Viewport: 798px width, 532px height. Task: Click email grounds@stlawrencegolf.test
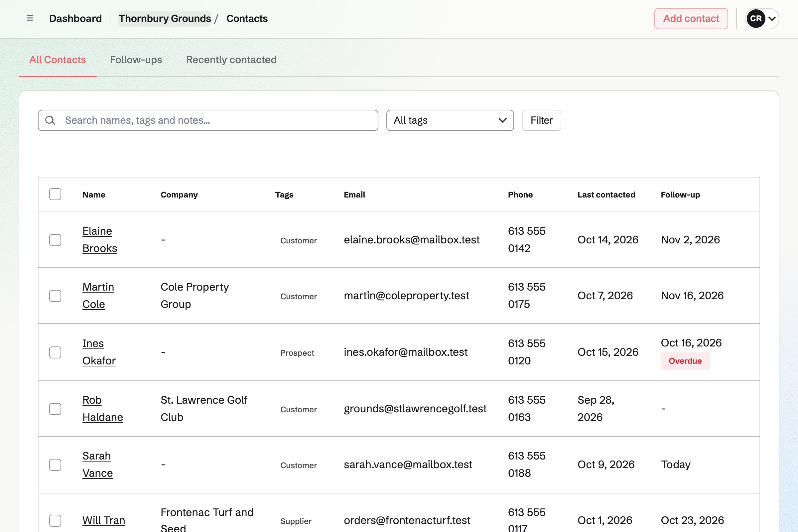point(415,409)
